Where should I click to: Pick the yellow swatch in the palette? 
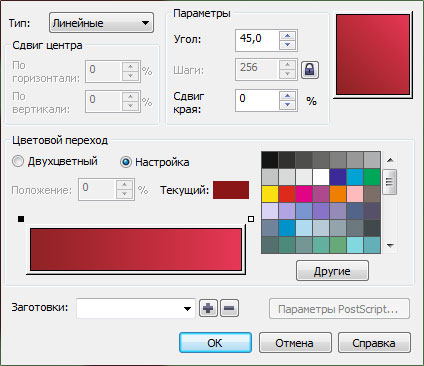[270, 194]
